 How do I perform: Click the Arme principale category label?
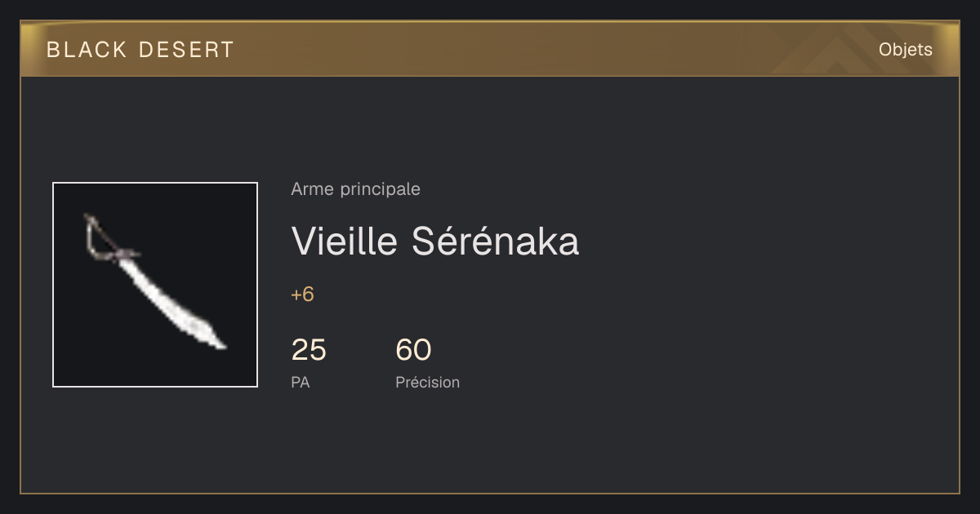(x=356, y=189)
